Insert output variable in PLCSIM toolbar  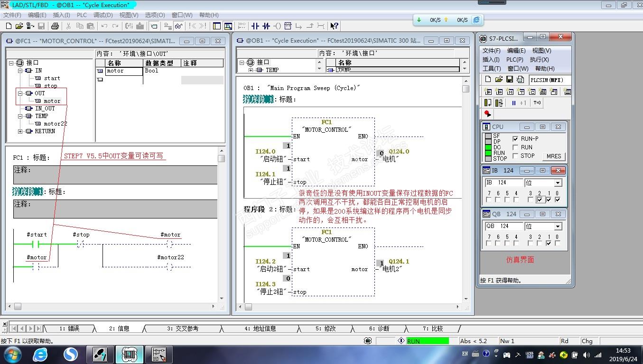click(499, 91)
